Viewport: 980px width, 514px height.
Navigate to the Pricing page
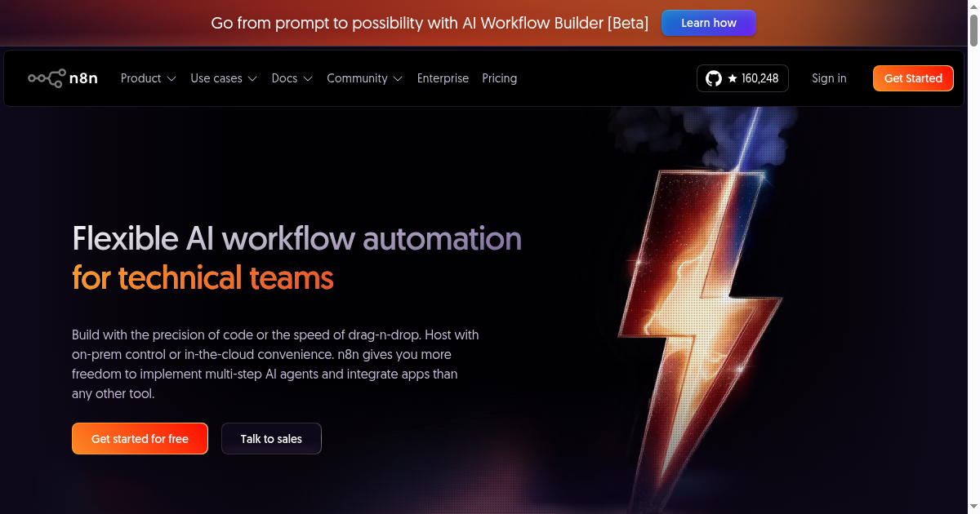(x=499, y=78)
